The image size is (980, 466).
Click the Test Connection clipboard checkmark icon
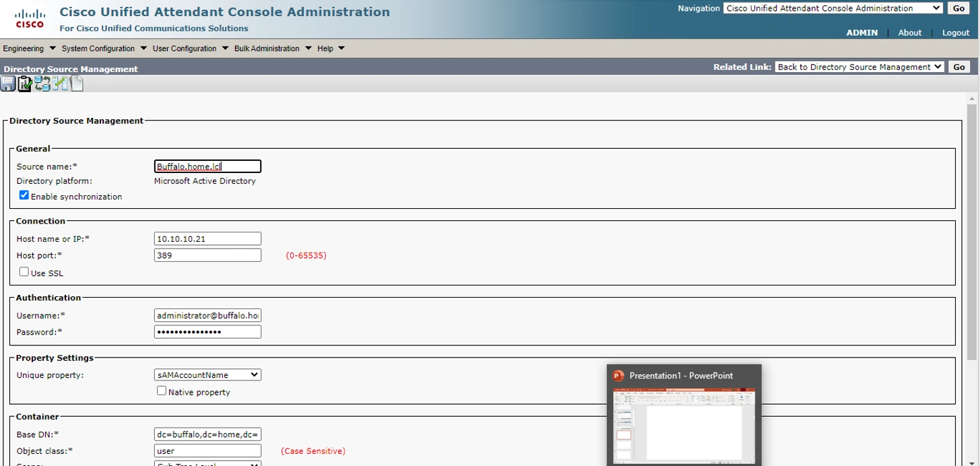25,84
